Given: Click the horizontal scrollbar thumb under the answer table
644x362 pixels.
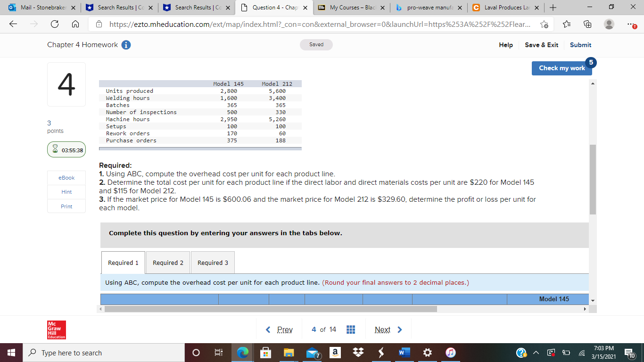Looking at the screenshot, I should 271,309.
